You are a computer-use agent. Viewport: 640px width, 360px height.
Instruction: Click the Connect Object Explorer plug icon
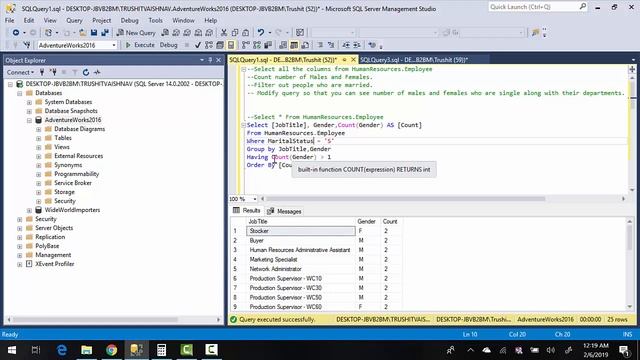(42, 72)
